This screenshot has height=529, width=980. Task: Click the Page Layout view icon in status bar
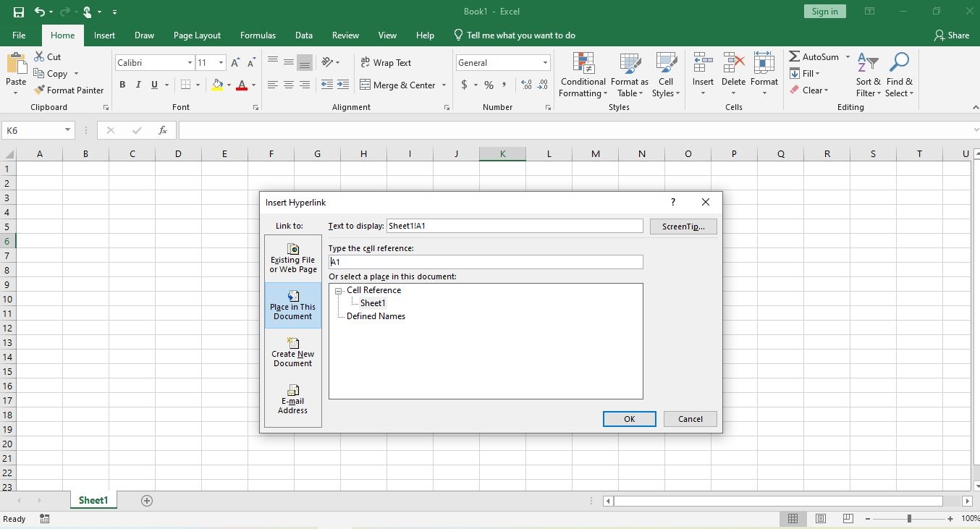point(821,519)
